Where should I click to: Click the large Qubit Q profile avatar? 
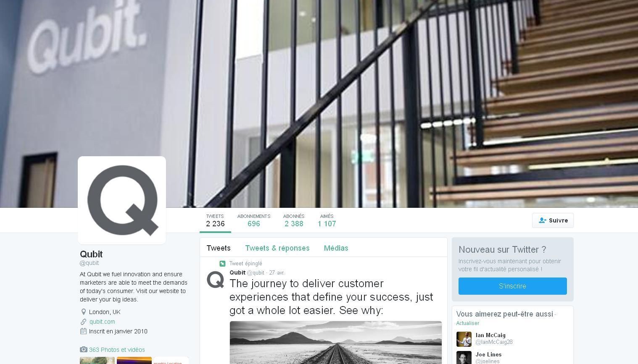(x=122, y=200)
